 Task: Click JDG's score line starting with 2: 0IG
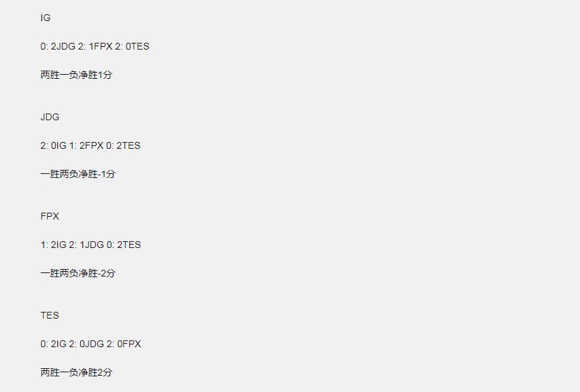click(x=90, y=145)
